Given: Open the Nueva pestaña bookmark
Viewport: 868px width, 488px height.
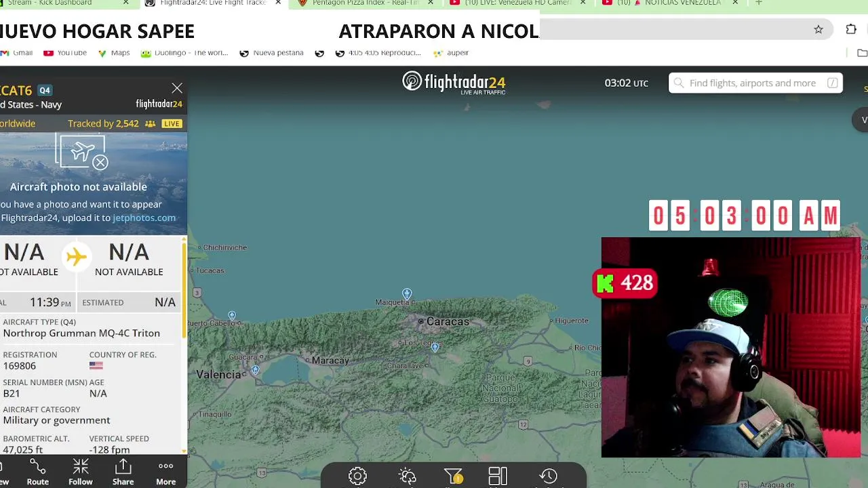Looking at the screenshot, I should pyautogui.click(x=272, y=53).
